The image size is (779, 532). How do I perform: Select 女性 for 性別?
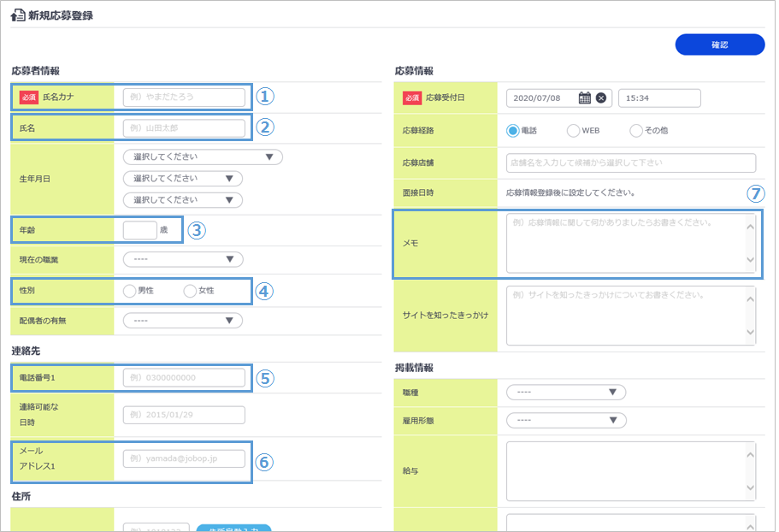pyautogui.click(x=190, y=291)
